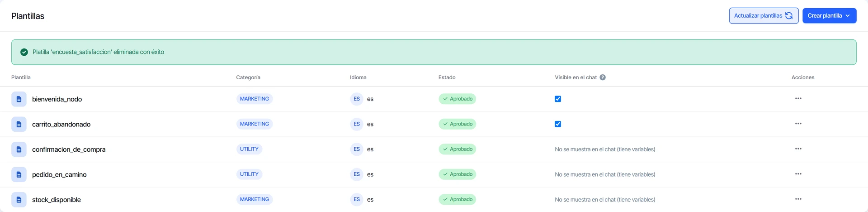Click the Aprobado status of carrito_abandonado
The image size is (868, 212).
click(x=457, y=124)
